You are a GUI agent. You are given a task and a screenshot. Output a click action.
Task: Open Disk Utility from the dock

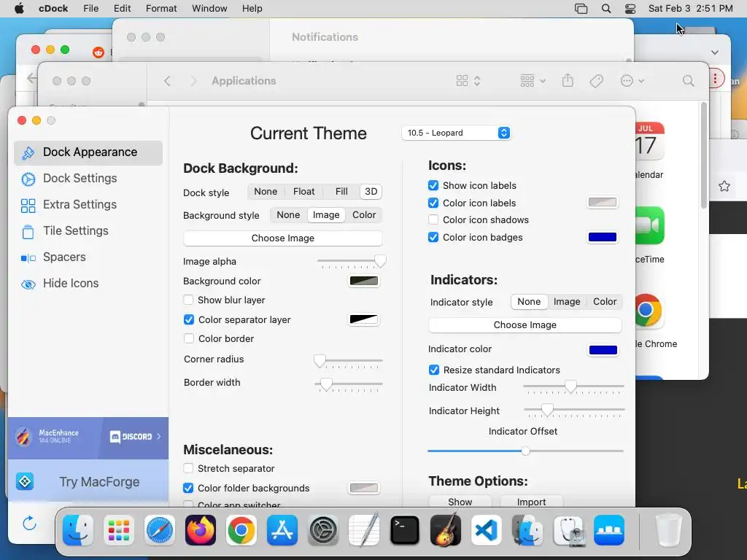tap(568, 530)
